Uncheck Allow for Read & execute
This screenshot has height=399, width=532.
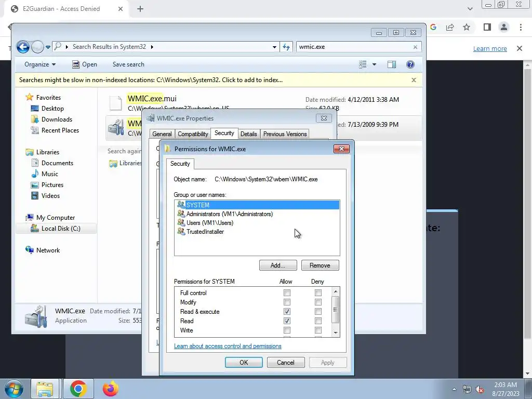click(287, 312)
